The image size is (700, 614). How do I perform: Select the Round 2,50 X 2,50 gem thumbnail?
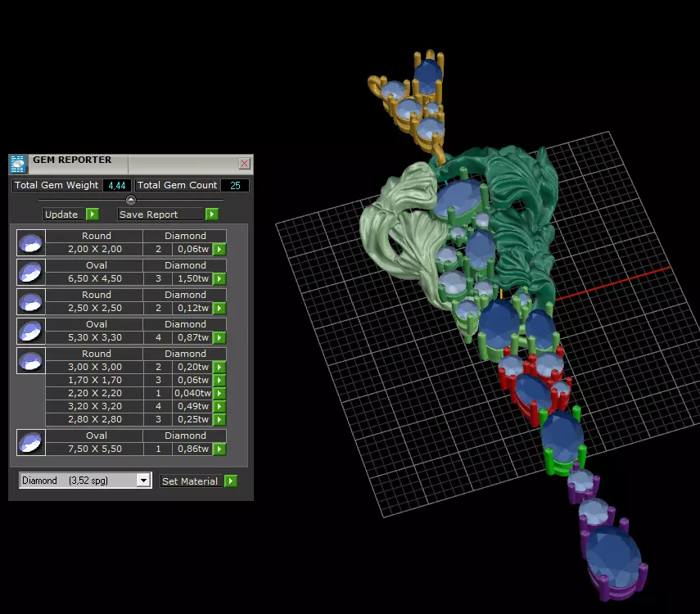(x=31, y=302)
